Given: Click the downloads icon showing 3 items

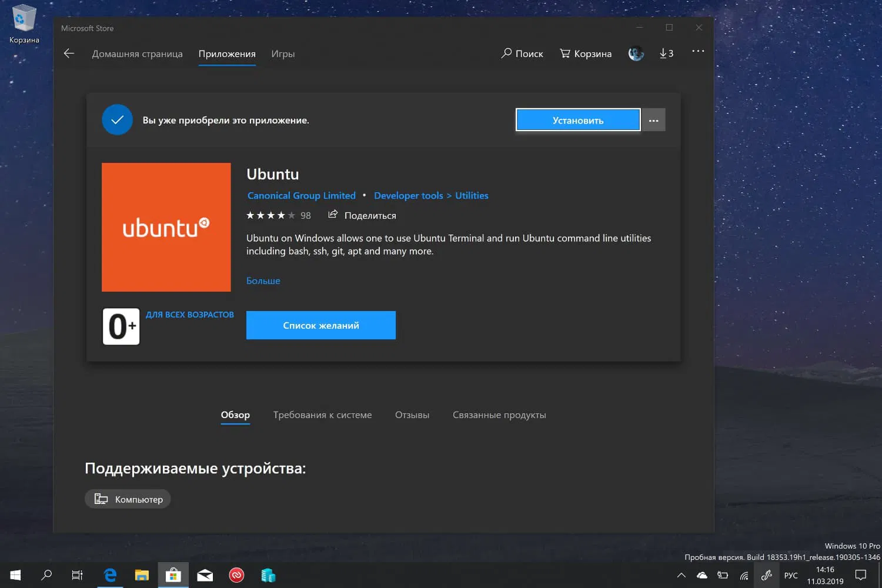Looking at the screenshot, I should click(x=666, y=53).
